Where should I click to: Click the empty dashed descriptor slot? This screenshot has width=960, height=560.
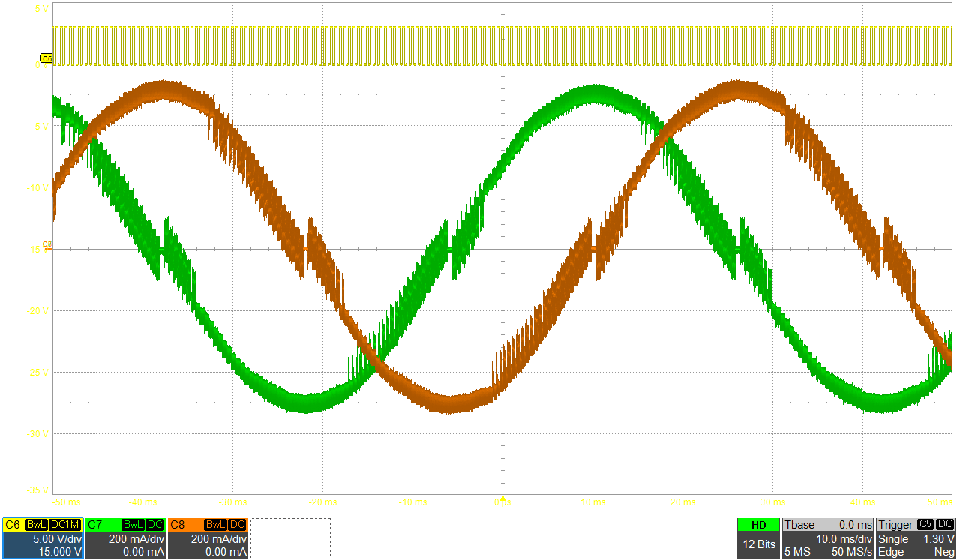(x=290, y=538)
